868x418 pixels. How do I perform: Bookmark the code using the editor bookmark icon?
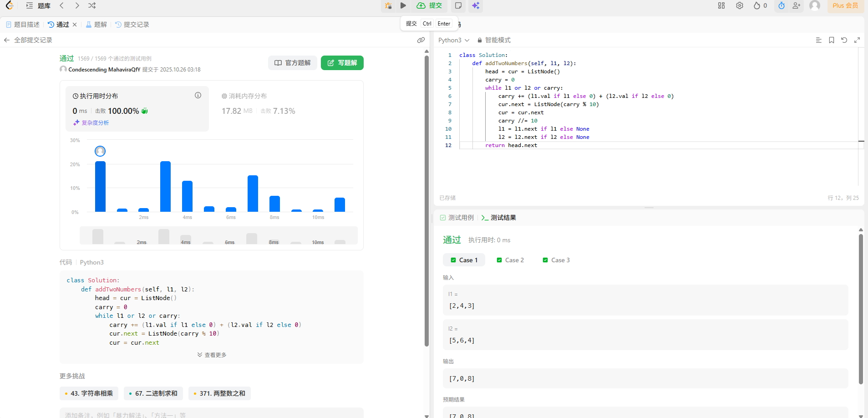coord(832,40)
